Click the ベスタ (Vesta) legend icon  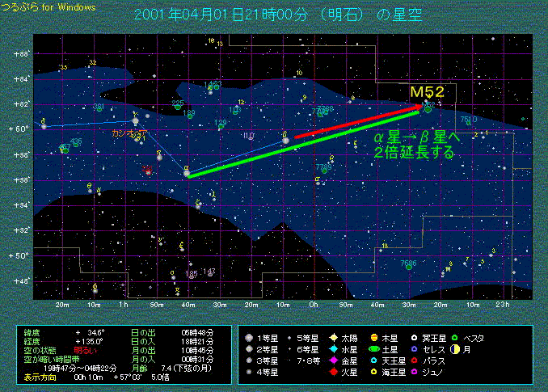456,337
